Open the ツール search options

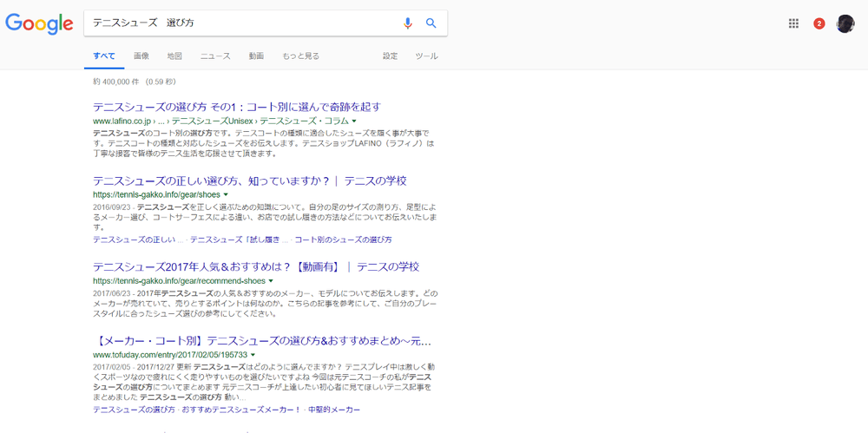tap(426, 56)
